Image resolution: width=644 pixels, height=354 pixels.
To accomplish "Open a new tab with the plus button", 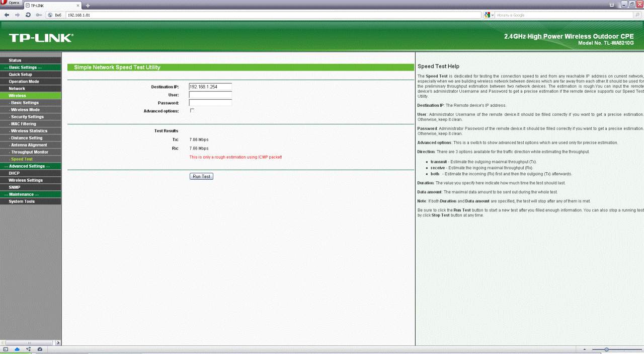I will click(x=88, y=5).
